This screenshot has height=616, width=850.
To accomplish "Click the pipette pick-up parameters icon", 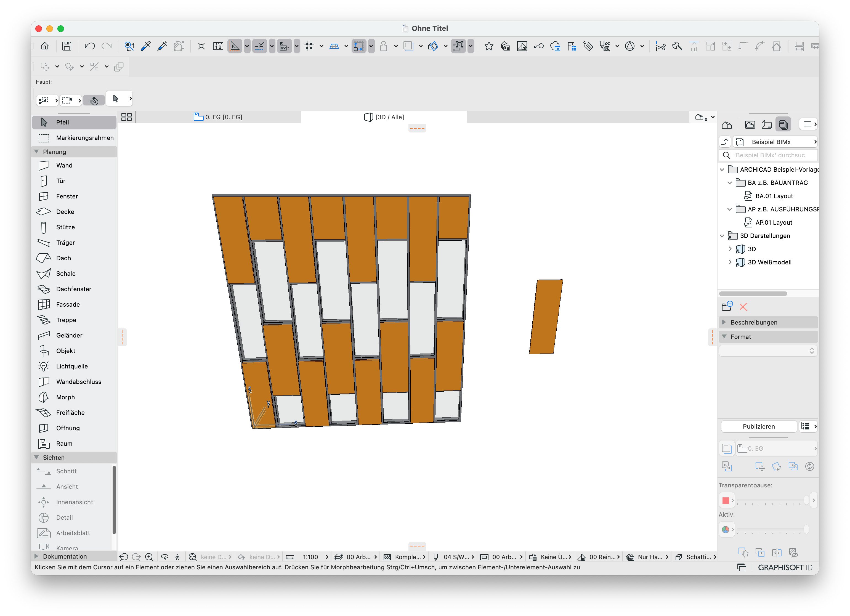I will [x=145, y=46].
